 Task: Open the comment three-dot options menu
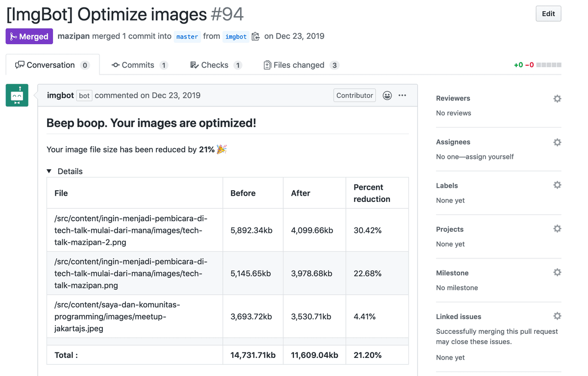pos(402,96)
